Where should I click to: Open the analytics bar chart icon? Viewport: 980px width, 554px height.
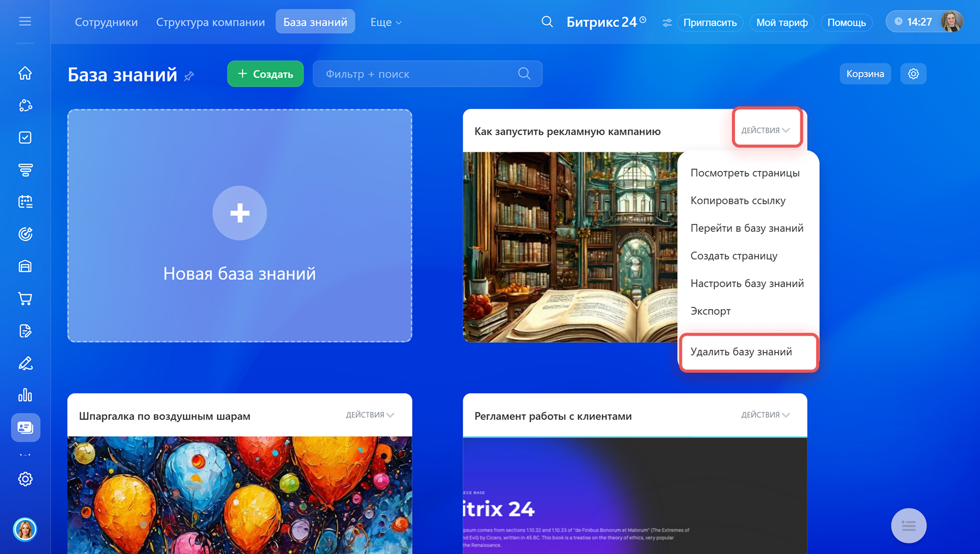click(x=25, y=395)
